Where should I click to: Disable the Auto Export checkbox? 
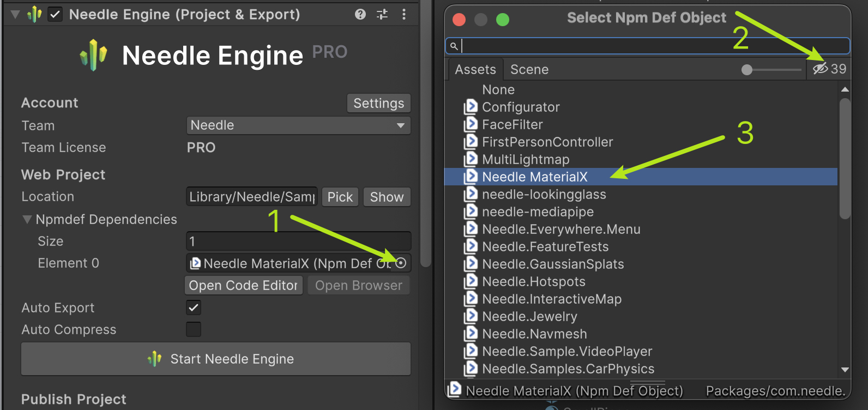pos(194,307)
